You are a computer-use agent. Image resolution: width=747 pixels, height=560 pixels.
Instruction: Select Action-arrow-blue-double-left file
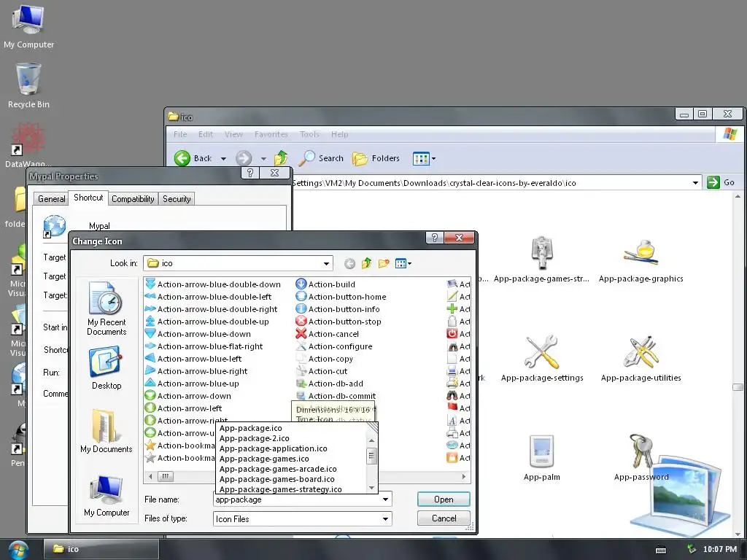pyautogui.click(x=208, y=297)
